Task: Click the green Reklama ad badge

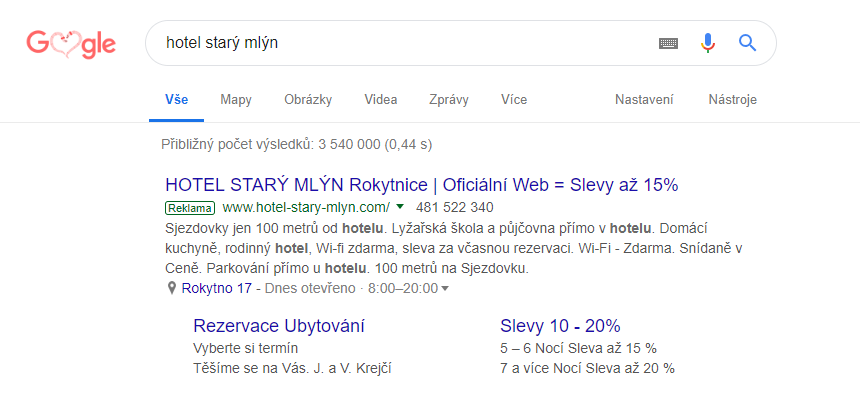Action: [190, 208]
